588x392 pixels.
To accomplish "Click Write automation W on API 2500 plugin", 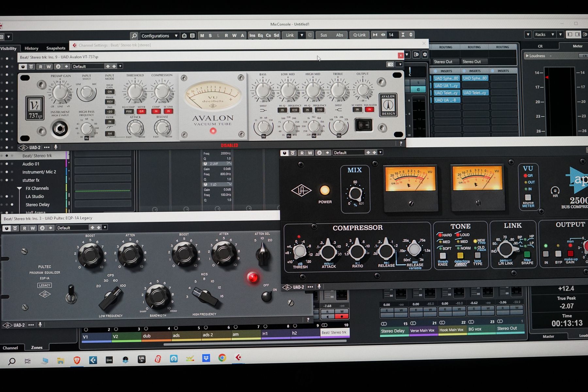I will click(310, 153).
